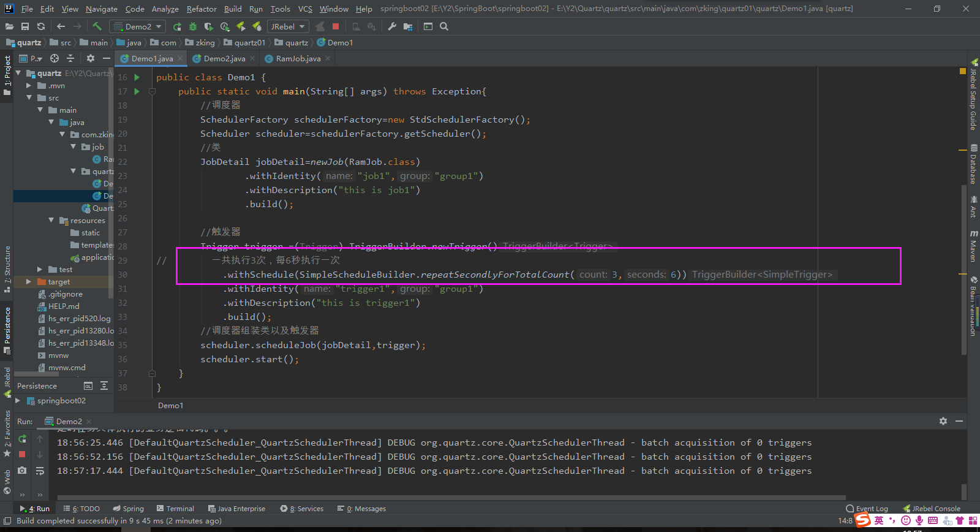Save all files with the floppy disk icon
This screenshot has width=980, height=532.
[x=25, y=26]
